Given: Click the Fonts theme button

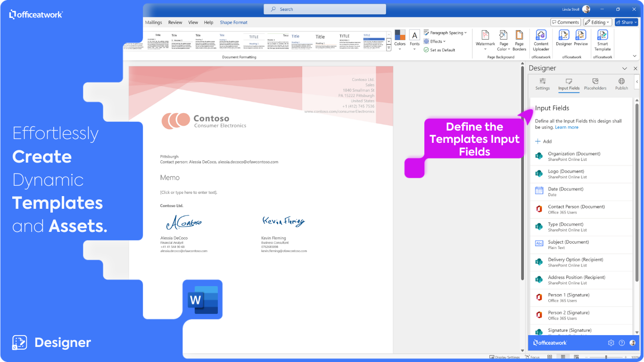Looking at the screenshot, I should (414, 40).
